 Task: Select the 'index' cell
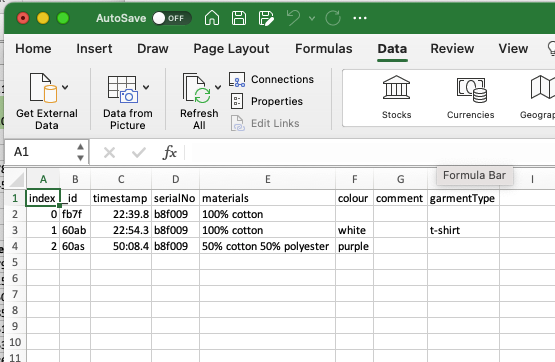point(43,198)
